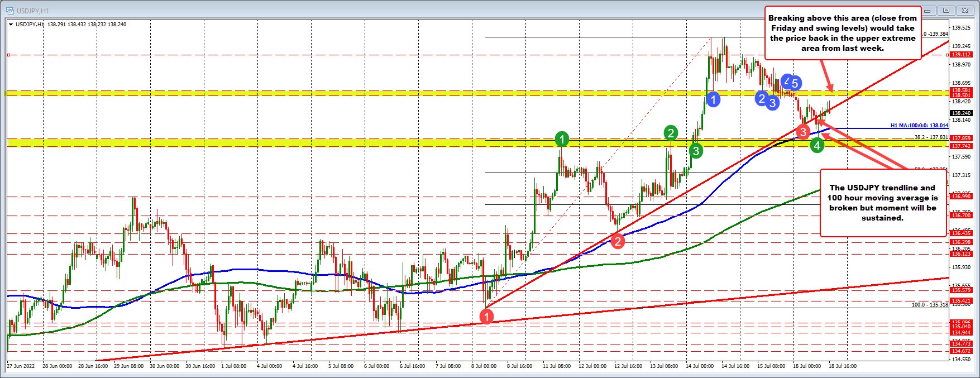Image resolution: width=980 pixels, height=378 pixels.
Task: Click the USDJPY,H1 chart window icon
Action: click(x=11, y=9)
